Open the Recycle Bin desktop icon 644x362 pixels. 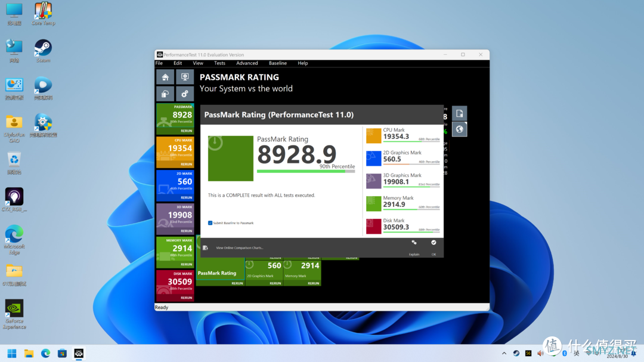point(14,163)
